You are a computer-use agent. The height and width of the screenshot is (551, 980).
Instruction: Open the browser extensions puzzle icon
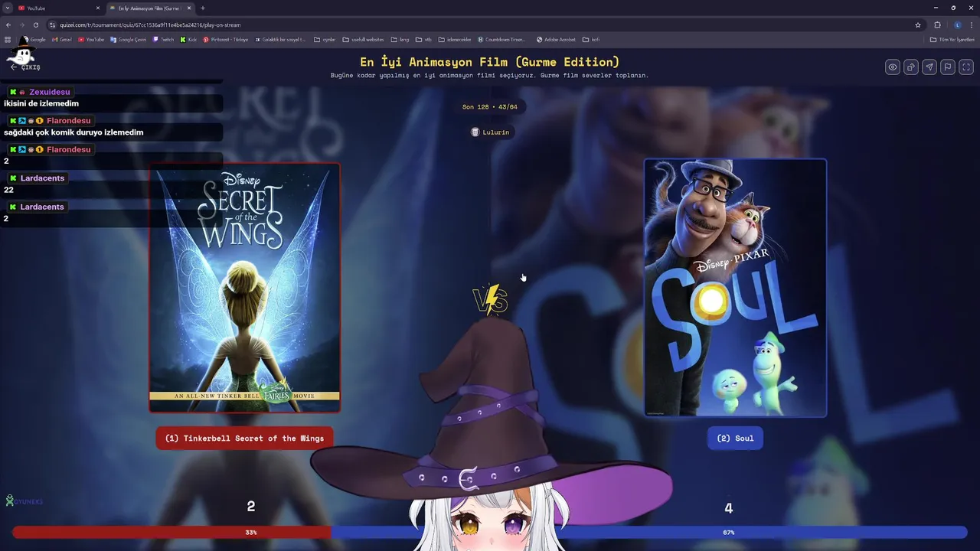point(937,24)
